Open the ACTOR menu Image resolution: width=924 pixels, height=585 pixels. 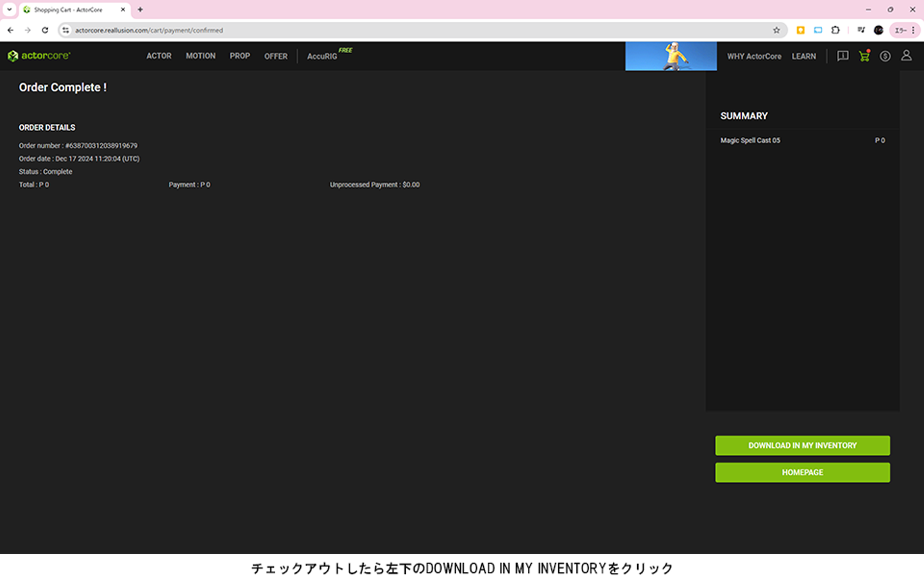pyautogui.click(x=159, y=56)
